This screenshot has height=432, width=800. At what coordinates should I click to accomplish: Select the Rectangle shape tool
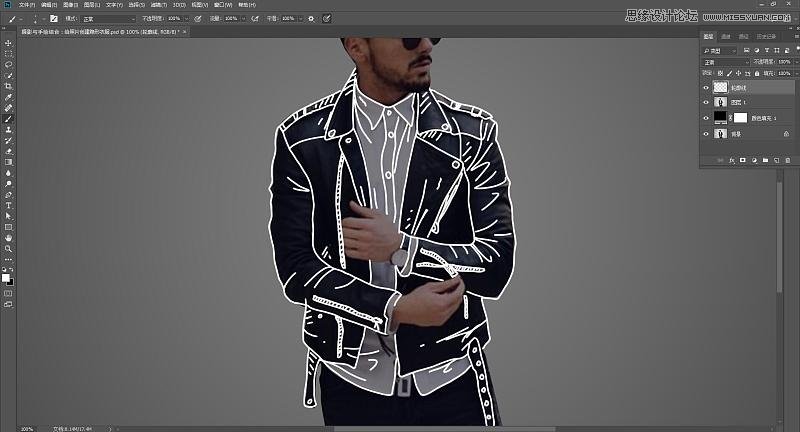tap(8, 227)
